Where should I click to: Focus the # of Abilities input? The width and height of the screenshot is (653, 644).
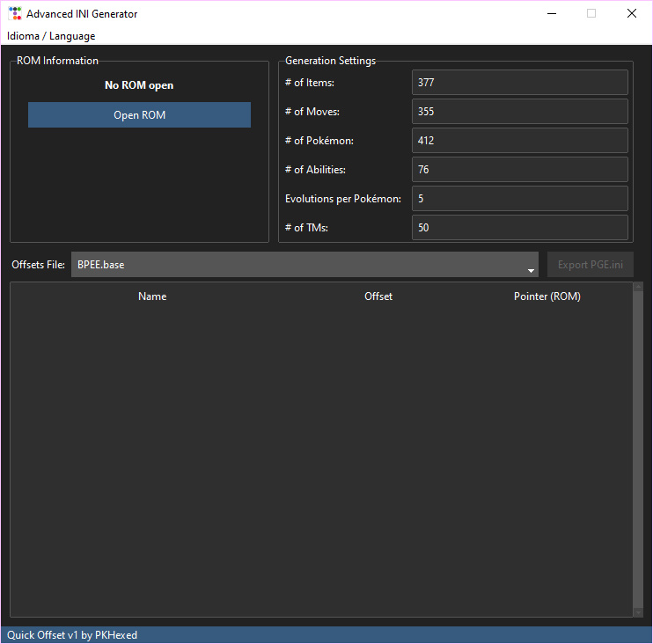click(519, 170)
